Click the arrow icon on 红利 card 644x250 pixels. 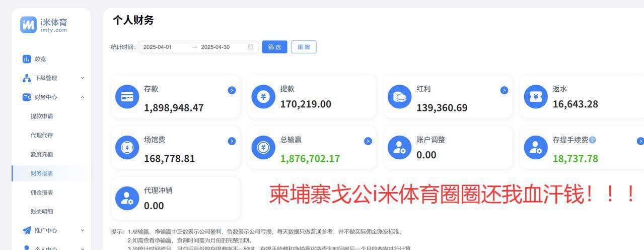(504, 90)
